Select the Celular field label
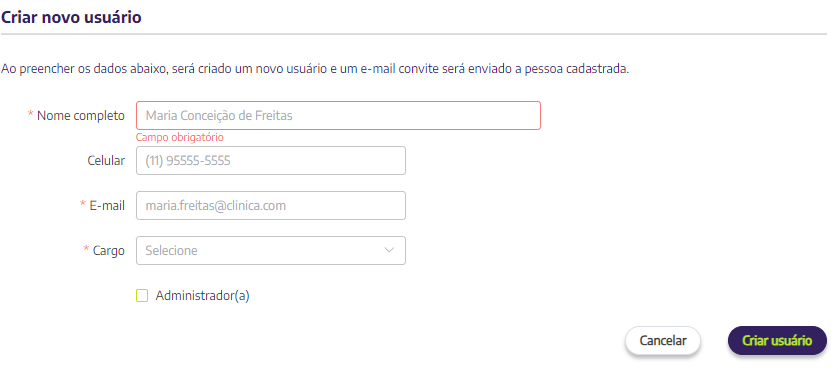 coord(106,160)
